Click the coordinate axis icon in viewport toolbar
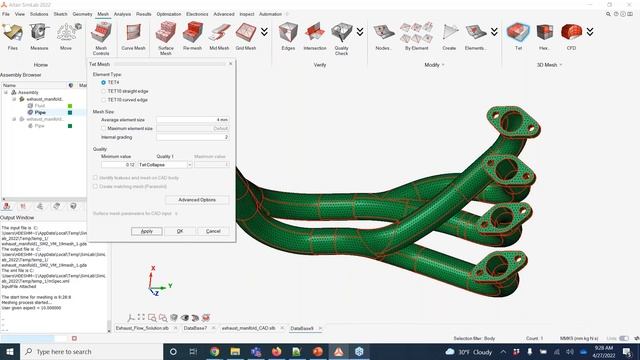Viewport: 640px width, 360px height. pyautogui.click(x=131, y=318)
